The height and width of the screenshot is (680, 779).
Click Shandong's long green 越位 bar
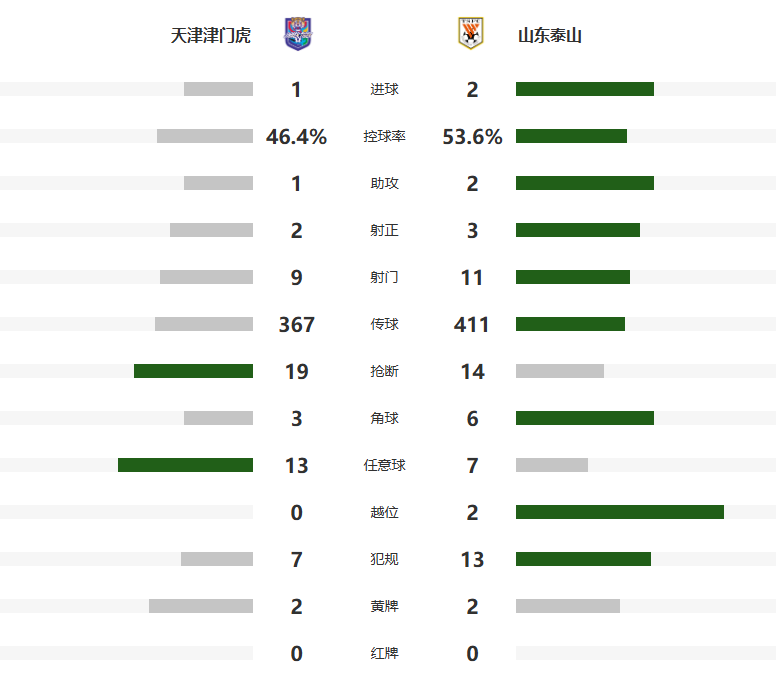pos(620,512)
